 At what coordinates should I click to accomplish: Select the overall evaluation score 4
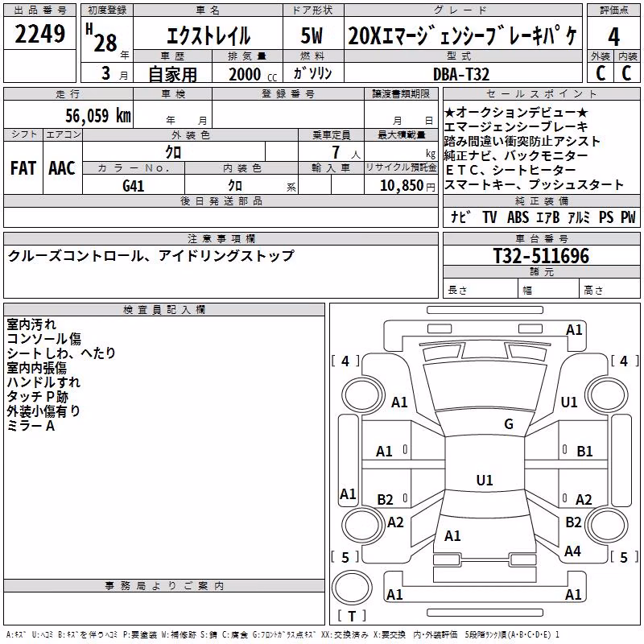click(613, 36)
